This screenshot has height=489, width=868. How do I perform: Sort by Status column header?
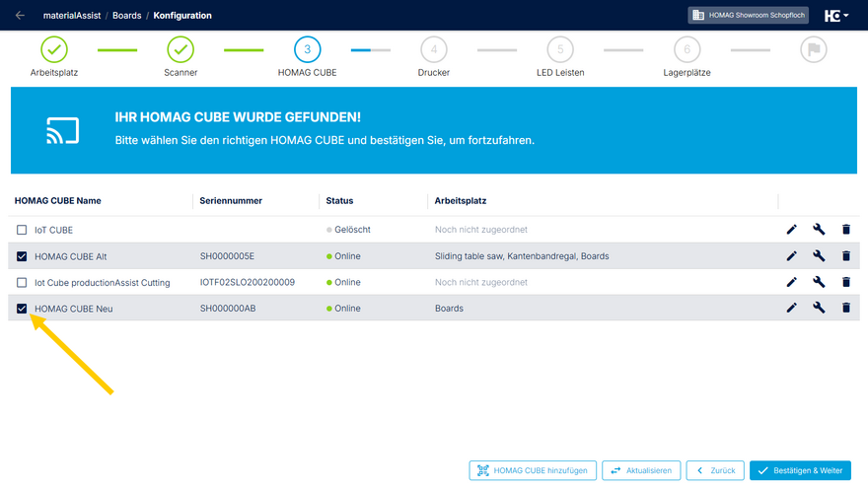pyautogui.click(x=339, y=201)
